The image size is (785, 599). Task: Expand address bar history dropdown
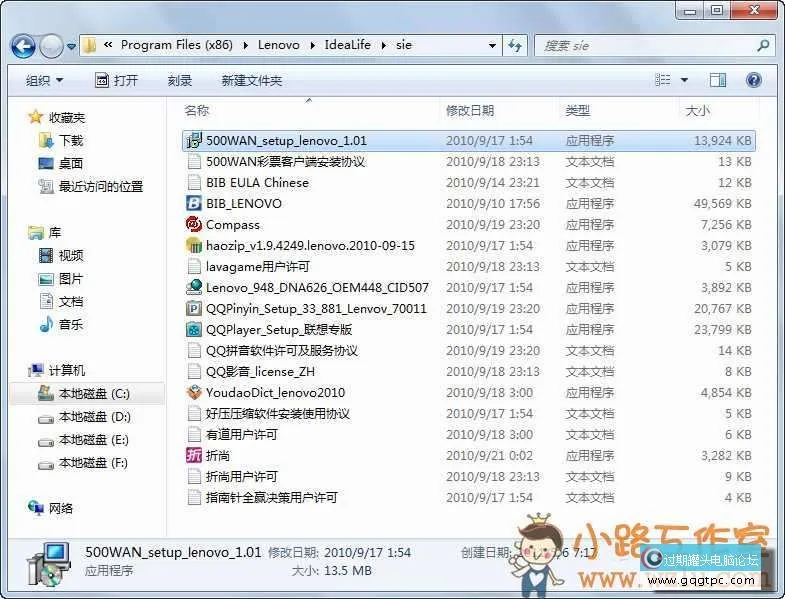[x=492, y=46]
